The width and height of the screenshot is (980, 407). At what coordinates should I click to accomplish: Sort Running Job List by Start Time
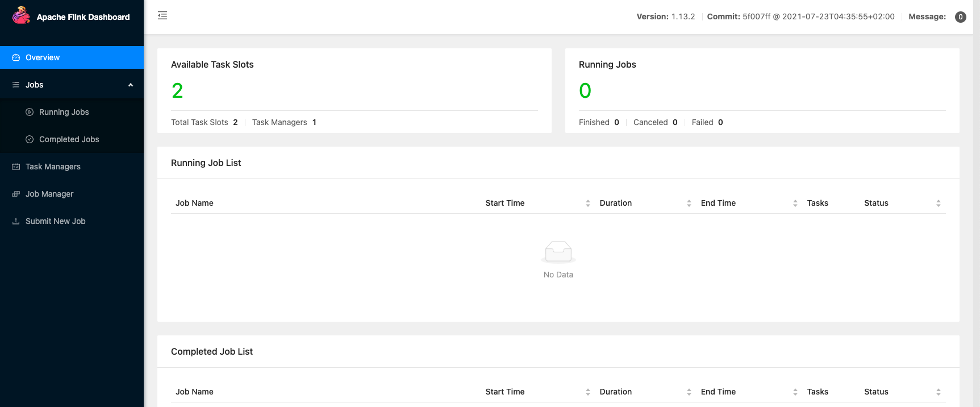[x=588, y=203]
